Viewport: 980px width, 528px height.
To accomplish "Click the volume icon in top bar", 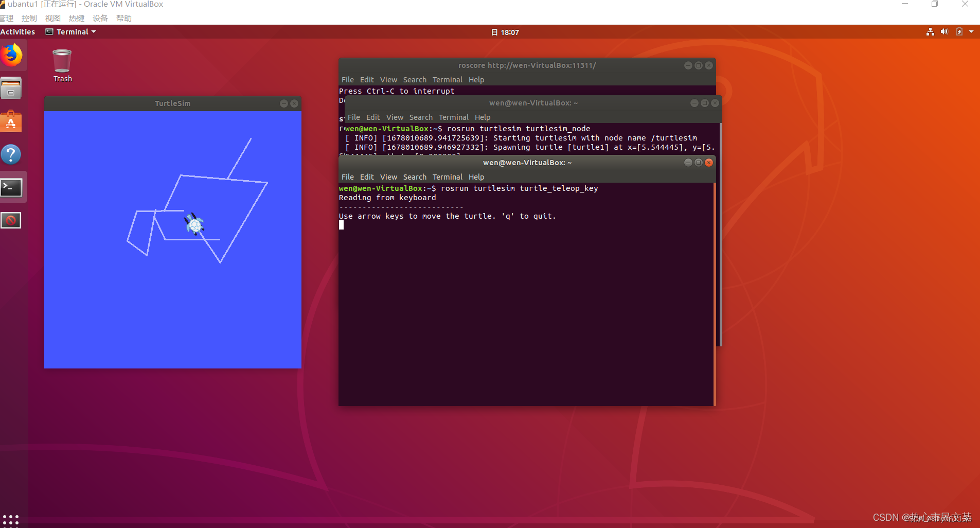I will 944,32.
